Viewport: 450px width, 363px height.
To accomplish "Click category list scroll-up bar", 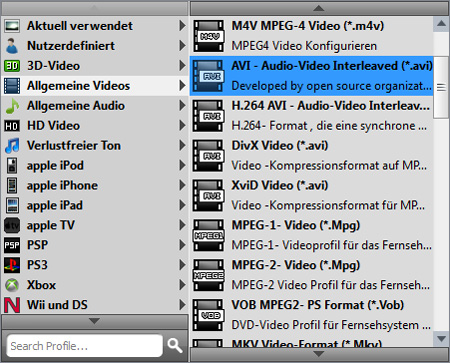I will pos(95,8).
